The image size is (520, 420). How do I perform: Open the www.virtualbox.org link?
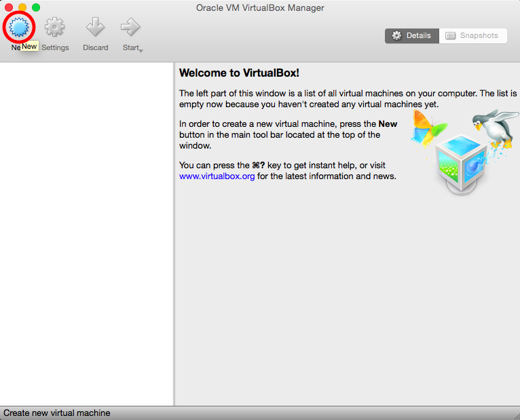click(217, 176)
